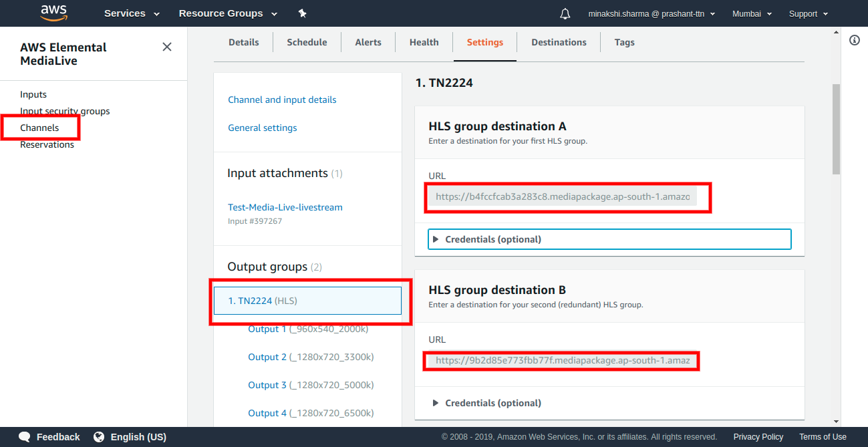Open Input security groups

(x=65, y=111)
